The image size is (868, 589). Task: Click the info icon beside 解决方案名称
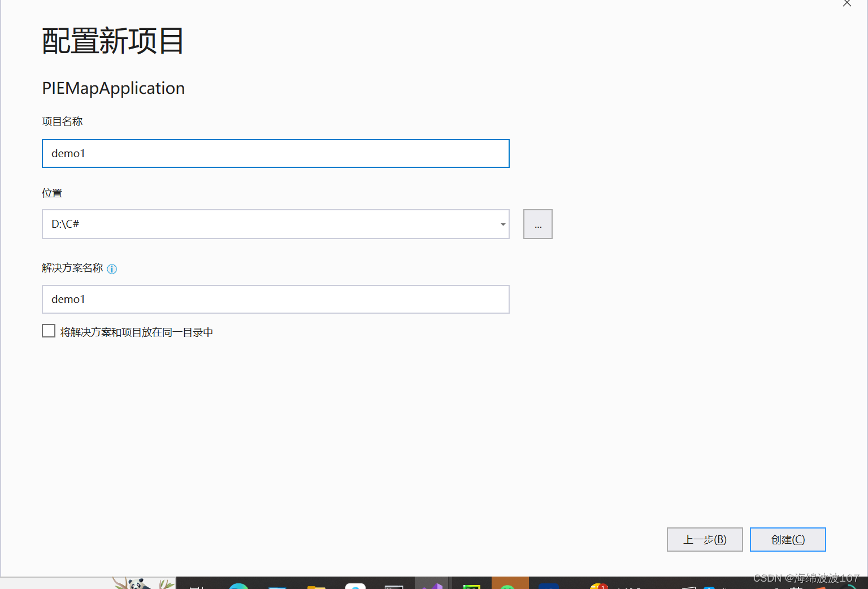(x=112, y=269)
